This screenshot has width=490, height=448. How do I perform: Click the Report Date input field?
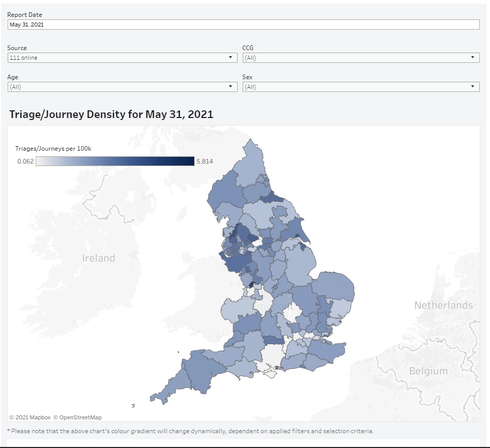click(x=243, y=25)
